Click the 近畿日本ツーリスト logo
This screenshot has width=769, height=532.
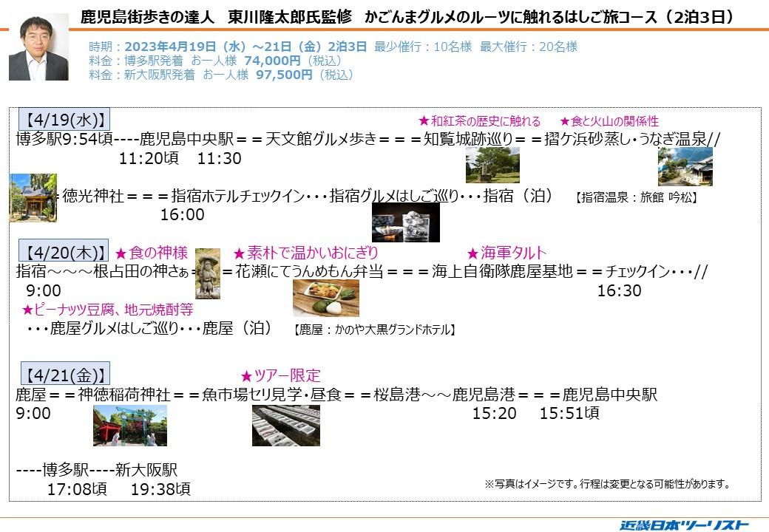pos(684,525)
